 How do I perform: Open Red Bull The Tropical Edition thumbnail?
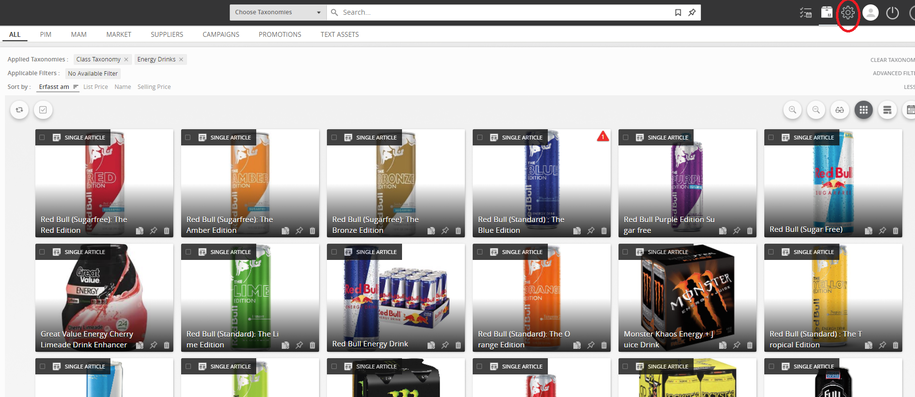(x=833, y=297)
